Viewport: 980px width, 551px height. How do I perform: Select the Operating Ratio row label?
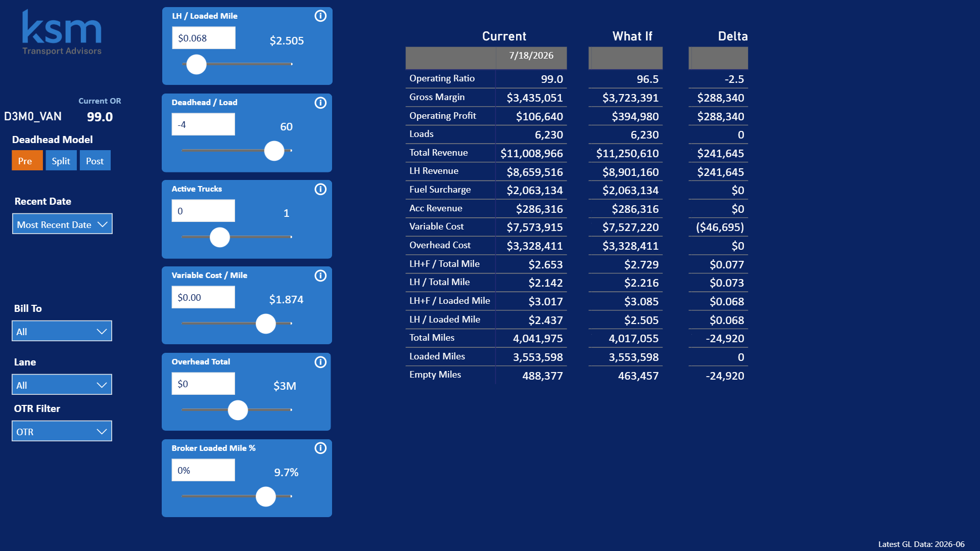(x=442, y=78)
